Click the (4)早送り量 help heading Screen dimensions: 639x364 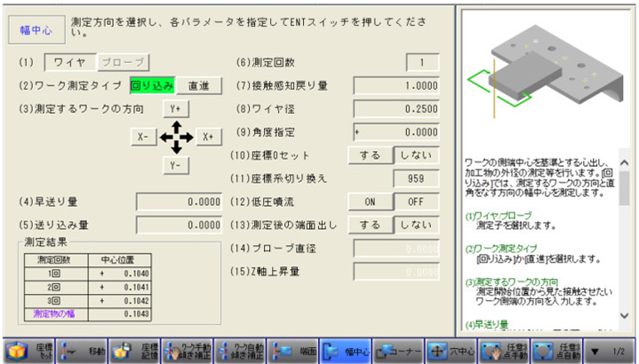pos(487,325)
